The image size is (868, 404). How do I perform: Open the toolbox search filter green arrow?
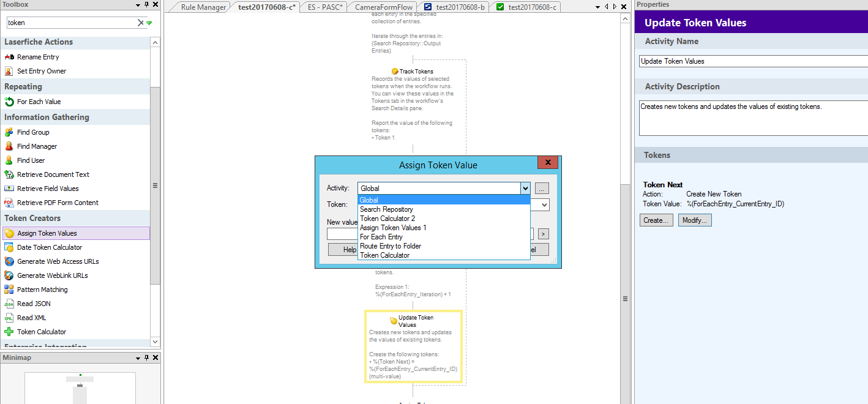point(149,23)
